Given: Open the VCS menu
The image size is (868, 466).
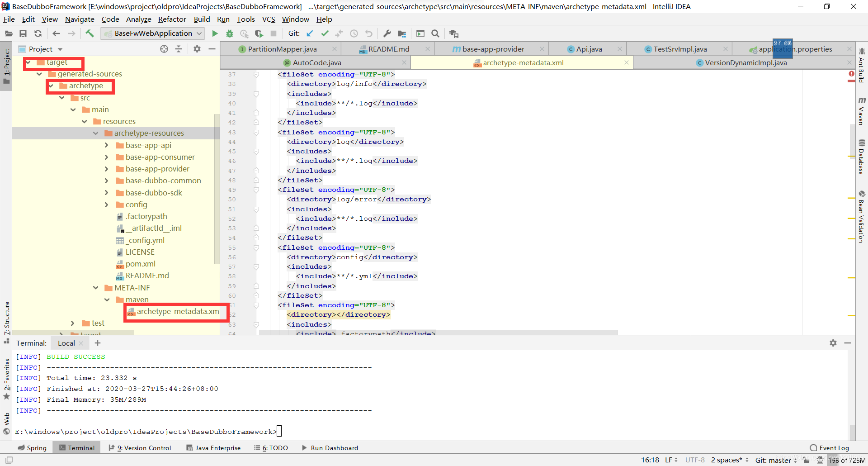Looking at the screenshot, I should pos(269,19).
